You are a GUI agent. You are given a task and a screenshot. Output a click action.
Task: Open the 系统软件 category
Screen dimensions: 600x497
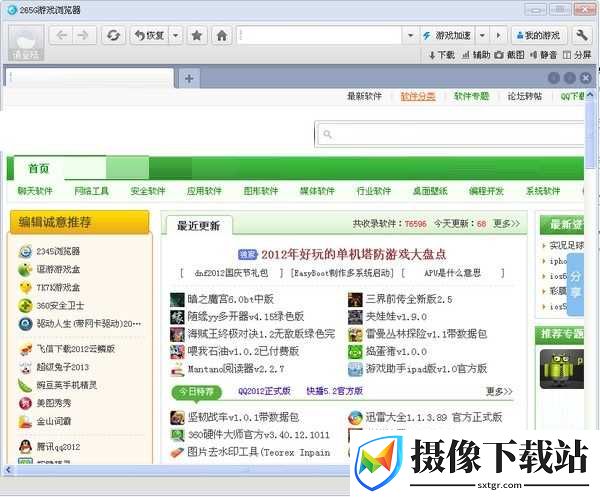543,191
